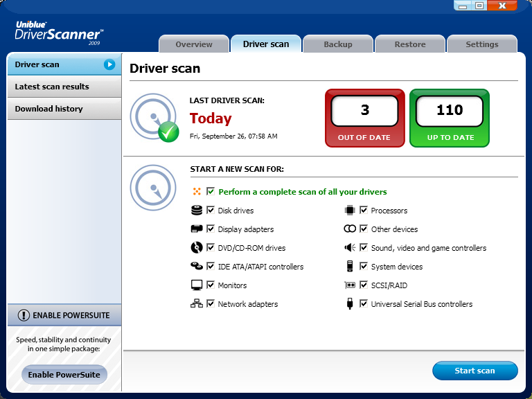Expand the Driver scan sidebar arrow

pyautogui.click(x=109, y=64)
